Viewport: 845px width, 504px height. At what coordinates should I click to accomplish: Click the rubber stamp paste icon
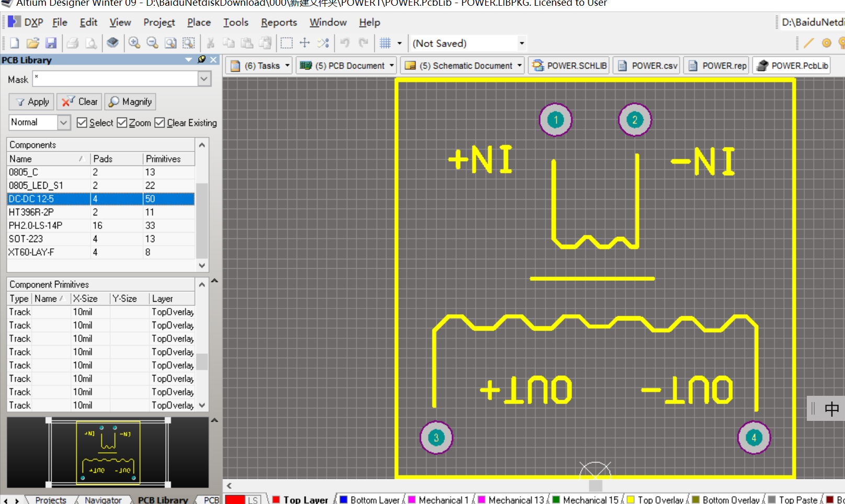click(x=266, y=43)
